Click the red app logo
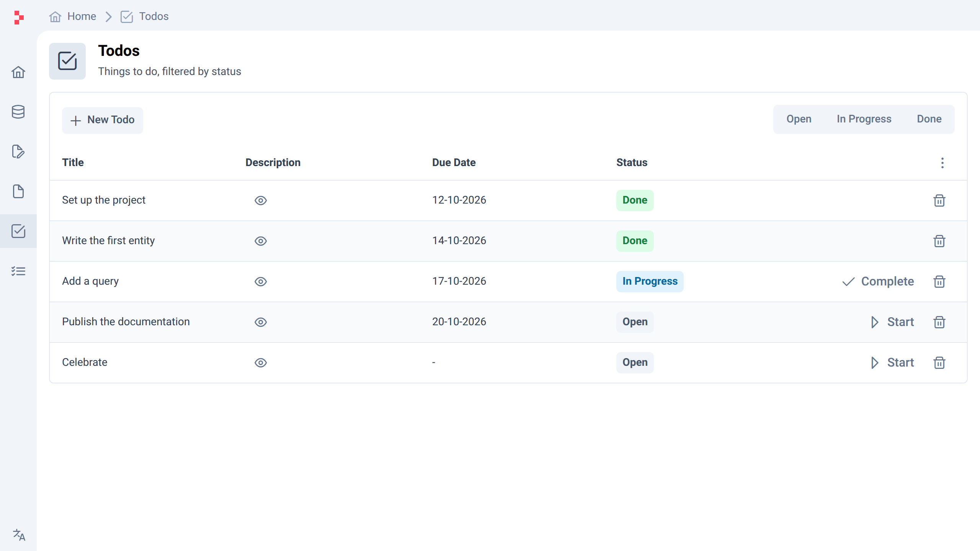Image resolution: width=980 pixels, height=551 pixels. [x=19, y=18]
